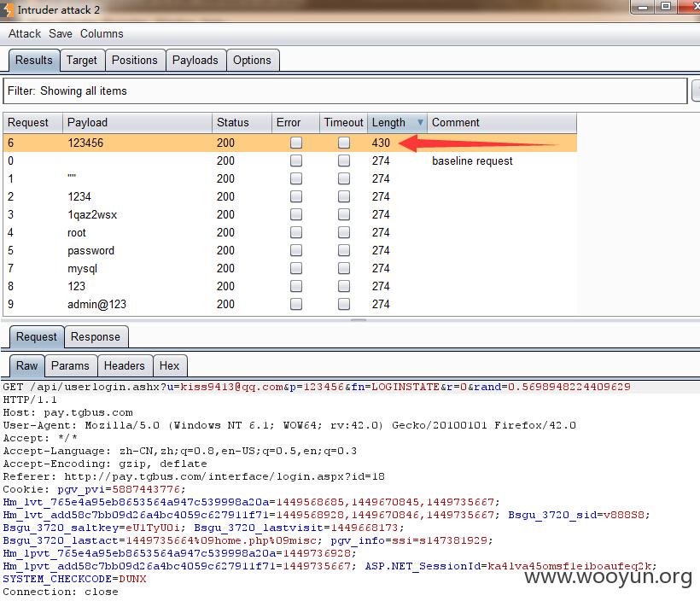Toggle Timeout checkbox for payload 123456
700x601 pixels.
pyautogui.click(x=344, y=143)
